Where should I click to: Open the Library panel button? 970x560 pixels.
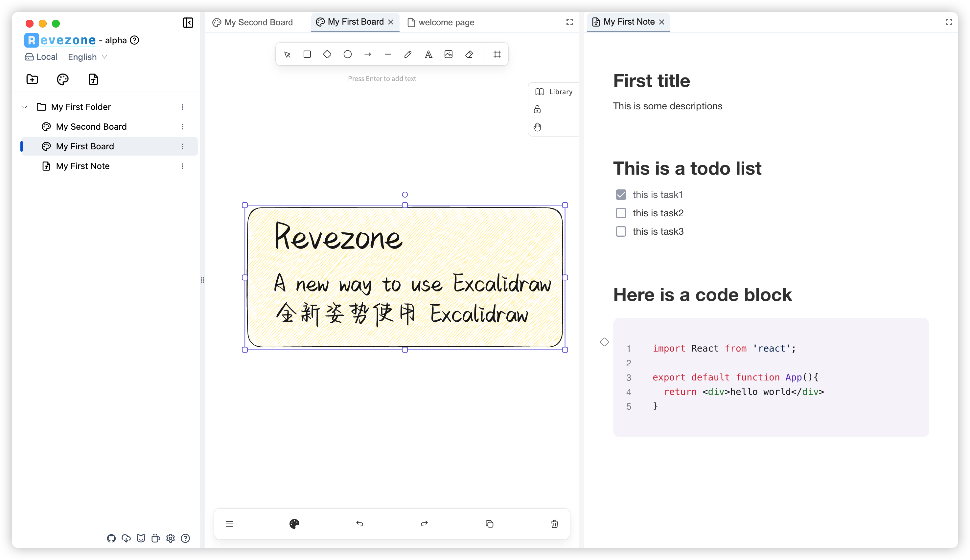(x=554, y=92)
